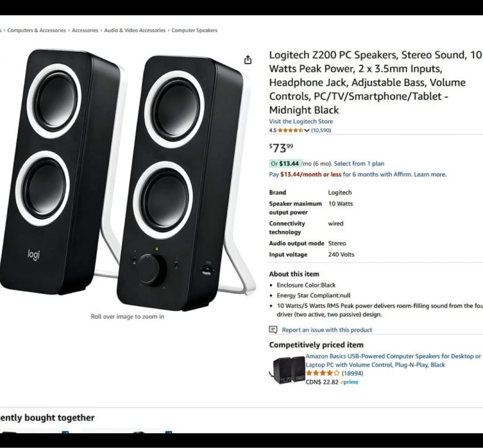Image resolution: width=483 pixels, height=448 pixels.
Task: Click the Report an issue speech bubble icon
Action: (273, 330)
